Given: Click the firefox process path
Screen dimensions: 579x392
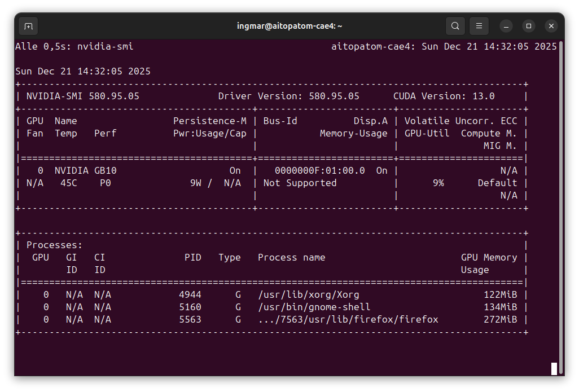Looking at the screenshot, I should click(x=348, y=319).
